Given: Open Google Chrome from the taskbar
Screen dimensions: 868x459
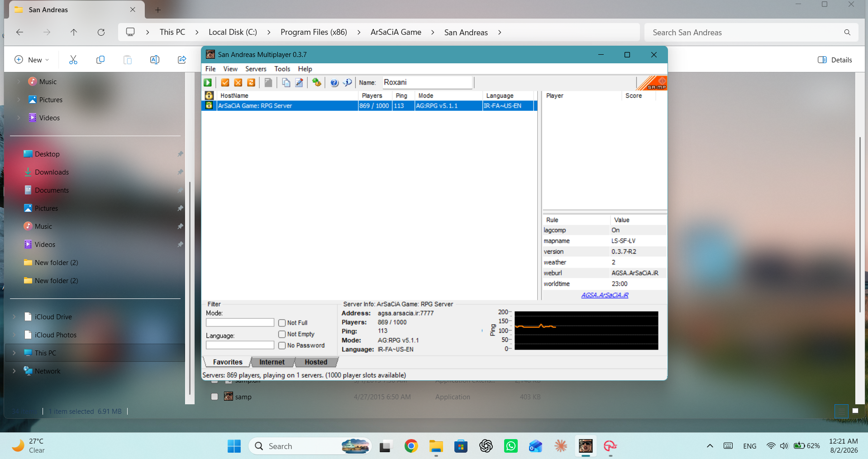Looking at the screenshot, I should [x=411, y=446].
